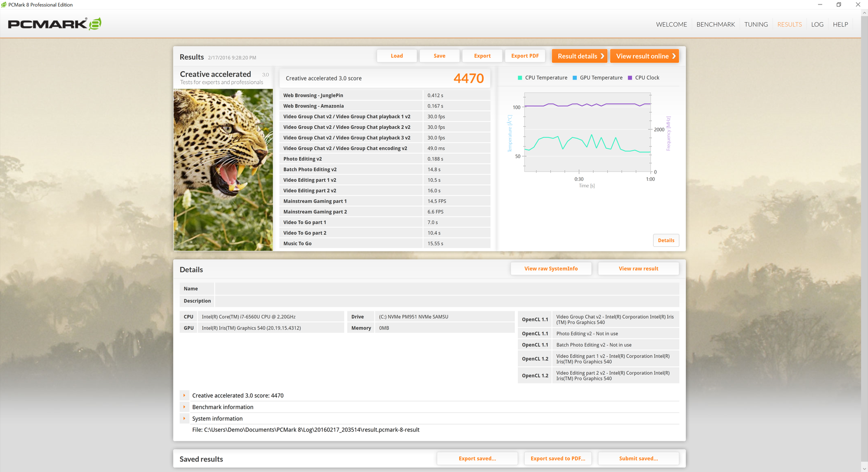Select Photo Editing v2 row
Image resolution: width=868 pixels, height=472 pixels.
tap(385, 159)
